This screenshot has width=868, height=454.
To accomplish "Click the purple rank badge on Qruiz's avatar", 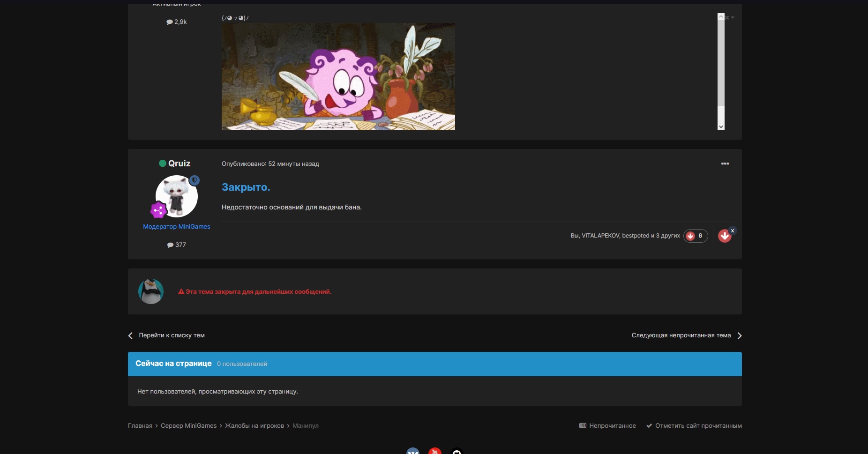I will click(158, 210).
